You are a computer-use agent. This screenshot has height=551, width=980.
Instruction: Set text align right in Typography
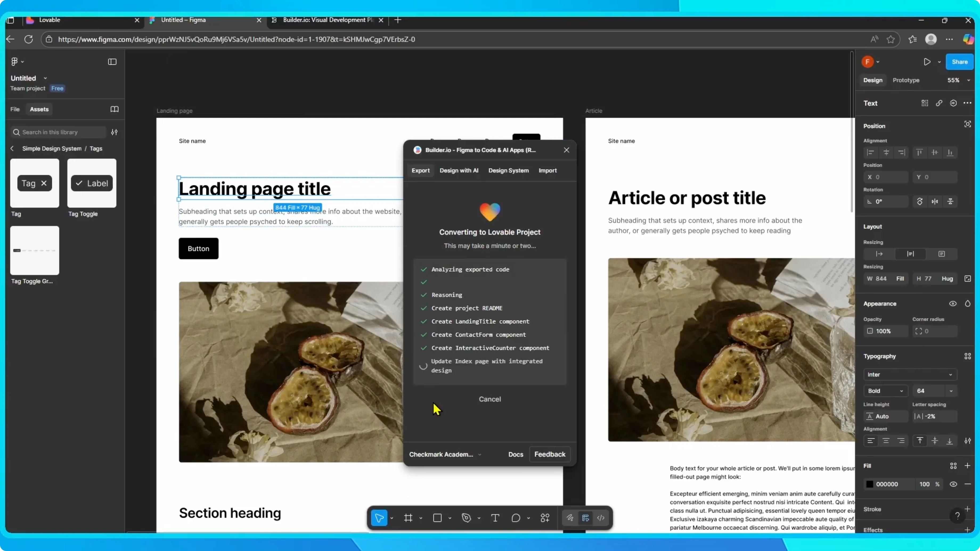coord(901,441)
